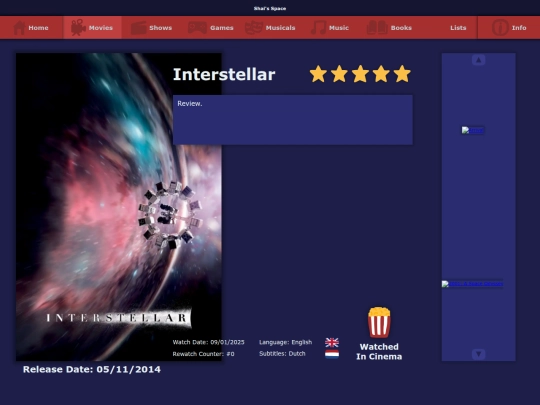Click the theater masks icon for Musicals
540x405 pixels.
253,28
